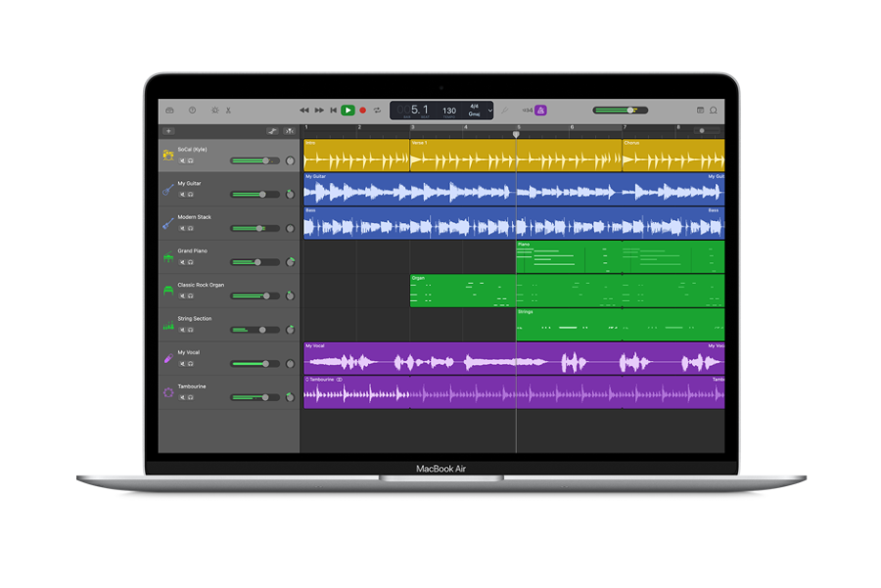This screenshot has height=588, width=881.
Task: Select the green Strings MIDI region
Action: (569, 325)
